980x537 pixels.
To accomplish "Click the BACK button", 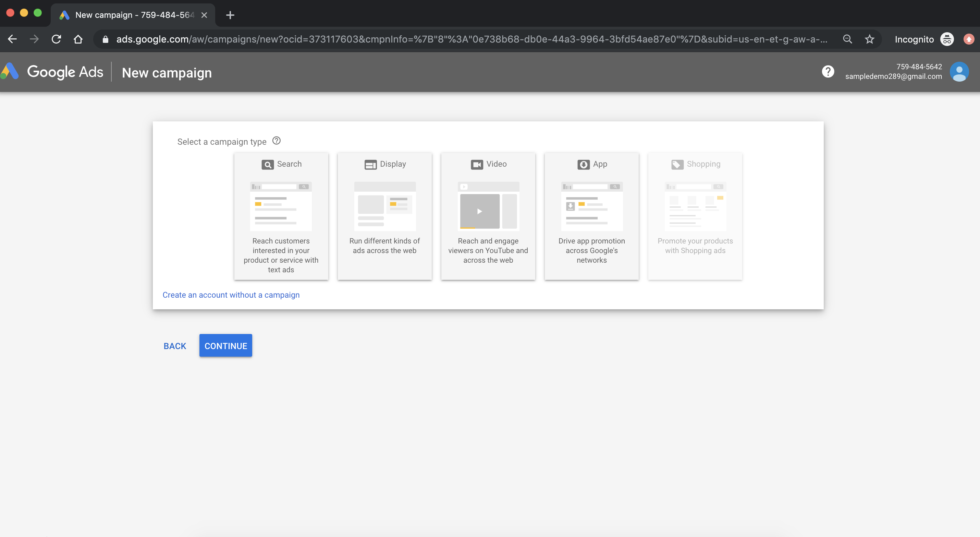I will pyautogui.click(x=175, y=346).
